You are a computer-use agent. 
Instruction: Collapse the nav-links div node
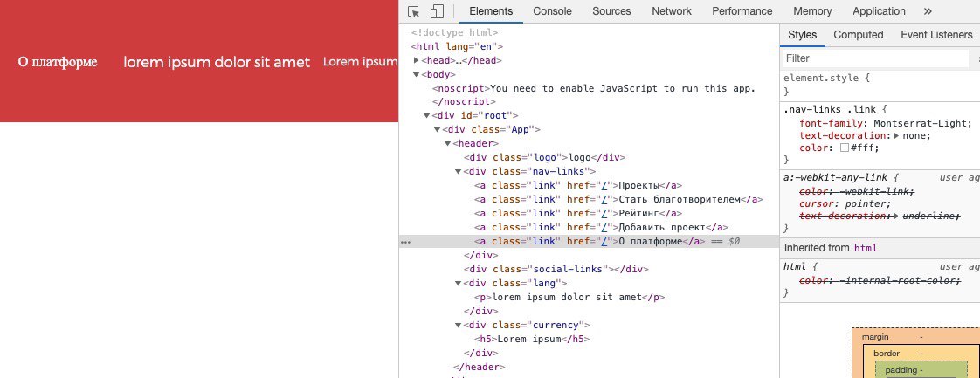tap(459, 172)
